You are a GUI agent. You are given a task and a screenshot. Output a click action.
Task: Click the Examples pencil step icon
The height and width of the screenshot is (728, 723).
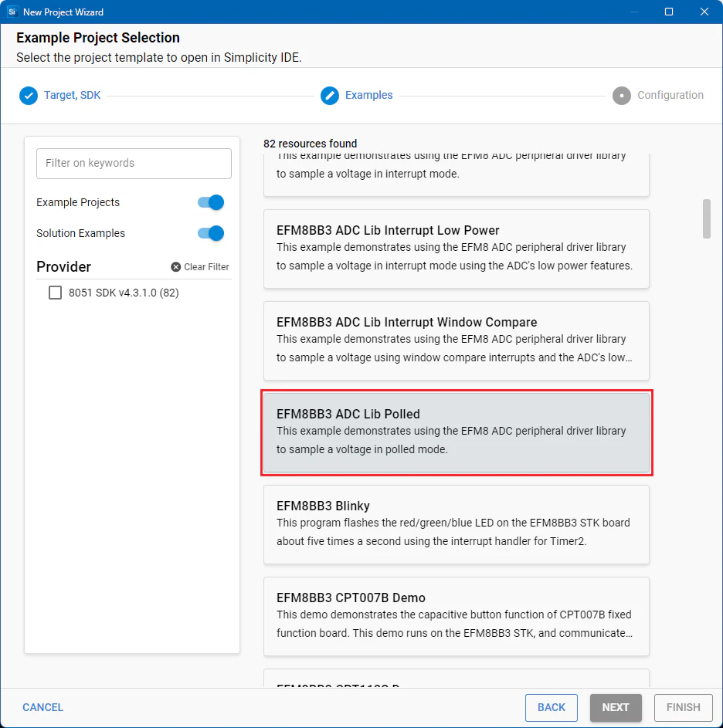point(329,96)
